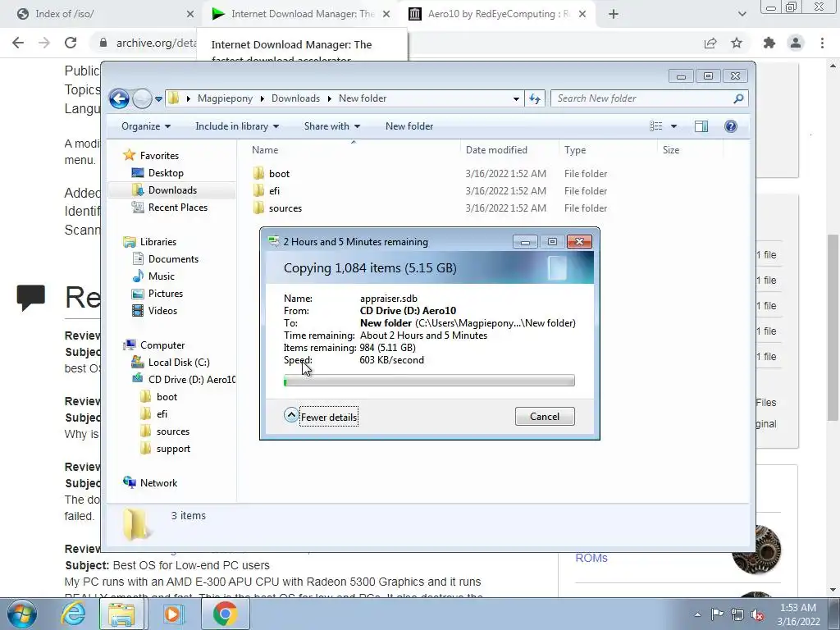Open Chrome tab search dropdown

click(x=742, y=15)
